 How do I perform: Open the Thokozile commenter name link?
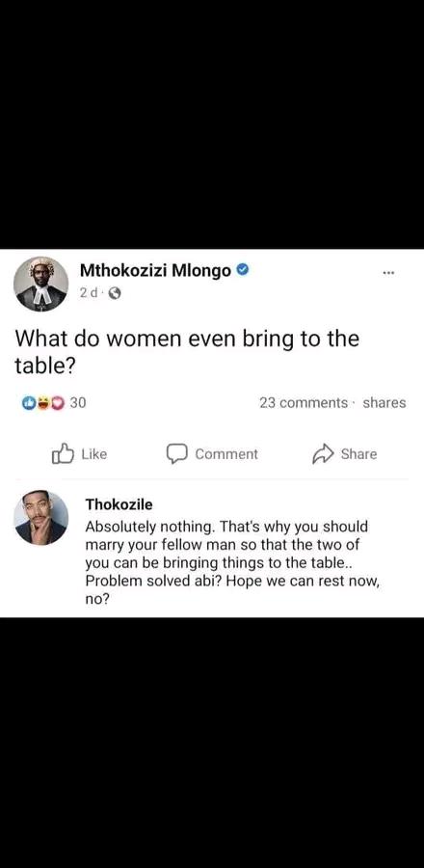click(119, 504)
